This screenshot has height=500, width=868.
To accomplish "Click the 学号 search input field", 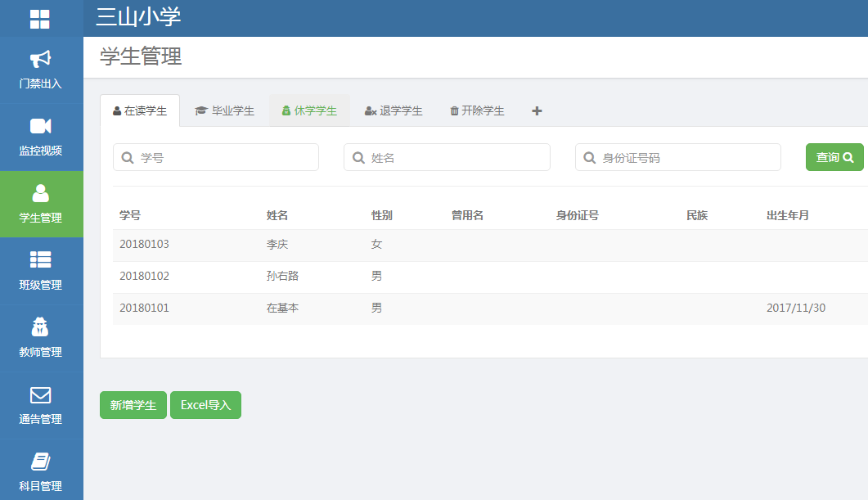I will point(216,158).
